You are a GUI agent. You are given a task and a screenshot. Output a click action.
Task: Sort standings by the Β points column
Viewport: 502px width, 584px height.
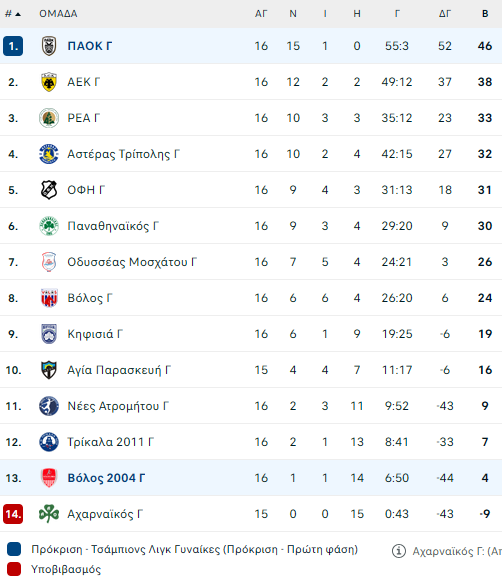[485, 14]
